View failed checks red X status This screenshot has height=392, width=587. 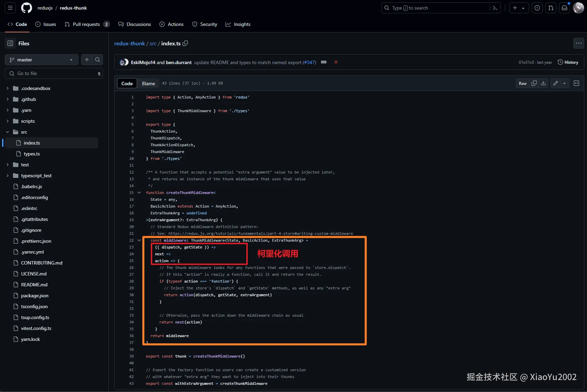pyautogui.click(x=336, y=62)
